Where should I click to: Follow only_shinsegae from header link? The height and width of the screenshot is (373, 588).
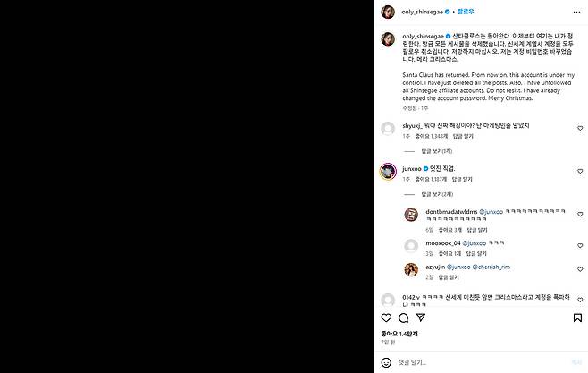[x=466, y=12]
